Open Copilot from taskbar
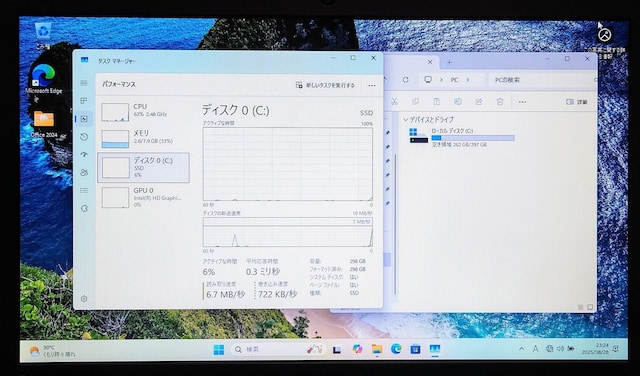 click(357, 349)
